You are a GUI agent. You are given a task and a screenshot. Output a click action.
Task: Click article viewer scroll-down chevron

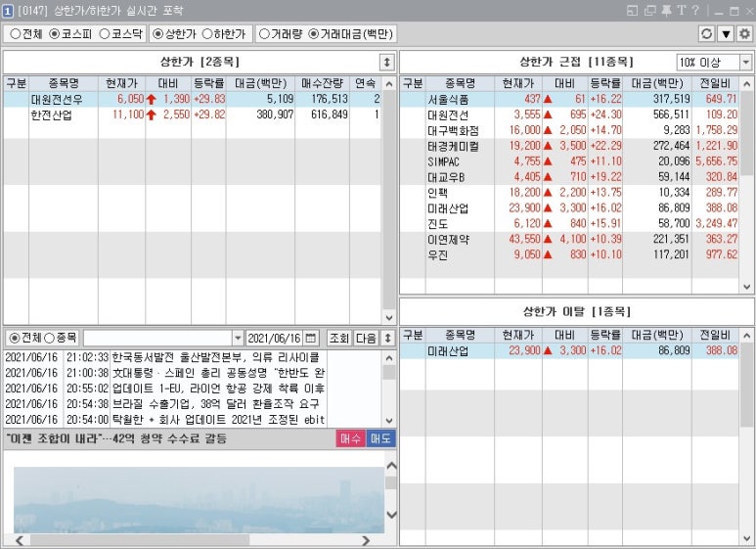pyautogui.click(x=391, y=515)
